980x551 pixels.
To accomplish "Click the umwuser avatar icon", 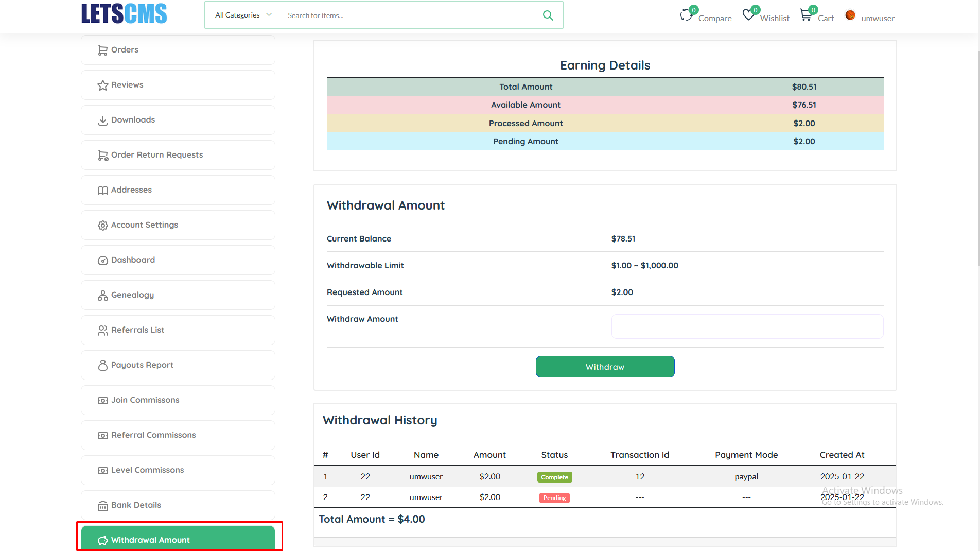I will [x=850, y=15].
